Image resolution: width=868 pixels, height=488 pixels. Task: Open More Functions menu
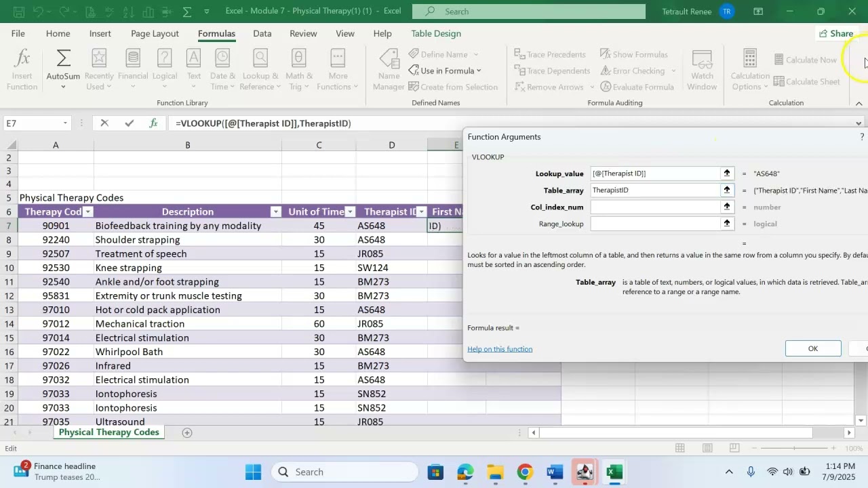(338, 70)
